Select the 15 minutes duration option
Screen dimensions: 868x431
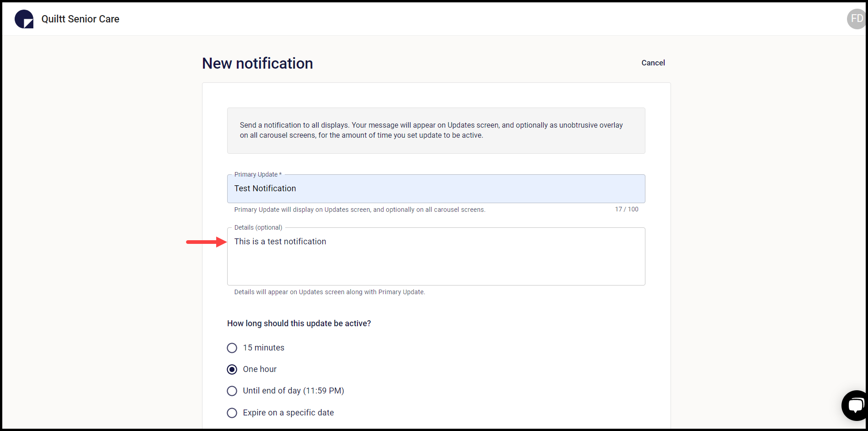pyautogui.click(x=232, y=348)
